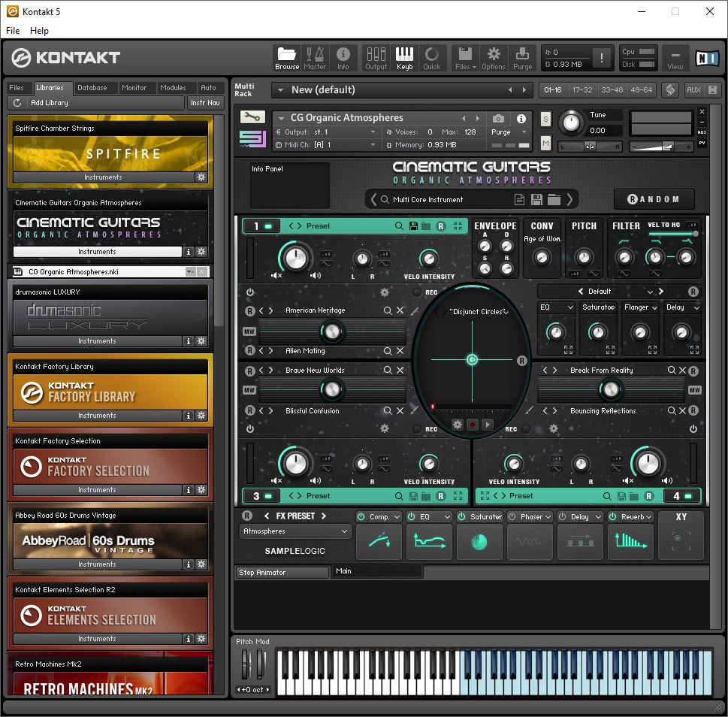
Task: Click the panic exclamation button
Action: (602, 58)
